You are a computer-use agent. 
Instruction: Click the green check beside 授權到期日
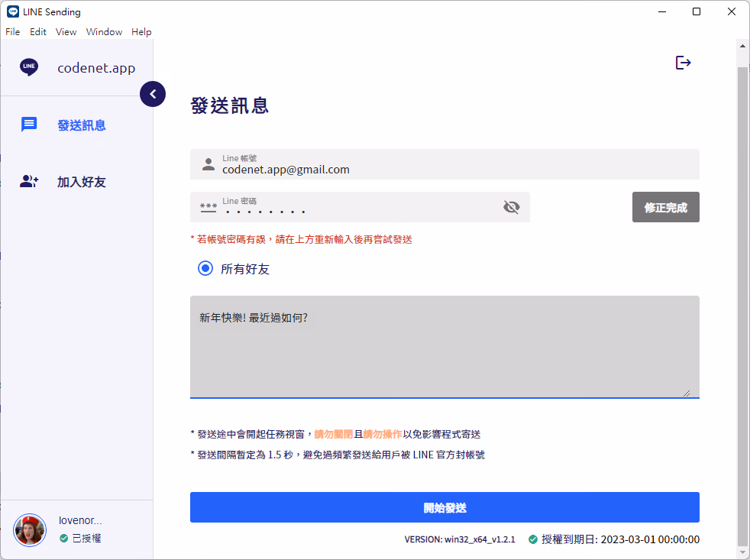coord(533,539)
